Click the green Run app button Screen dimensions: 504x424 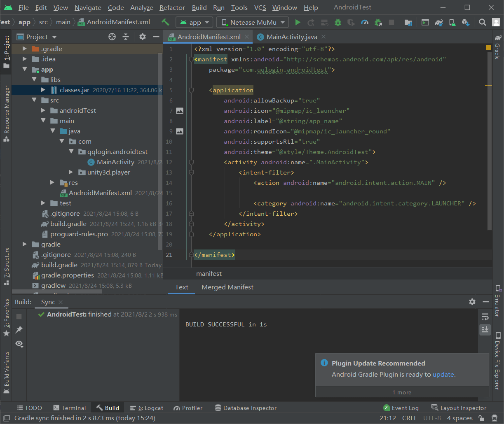298,22
